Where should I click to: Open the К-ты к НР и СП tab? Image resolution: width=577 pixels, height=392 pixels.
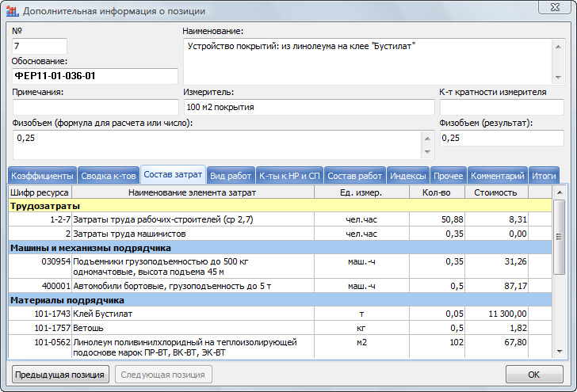289,176
